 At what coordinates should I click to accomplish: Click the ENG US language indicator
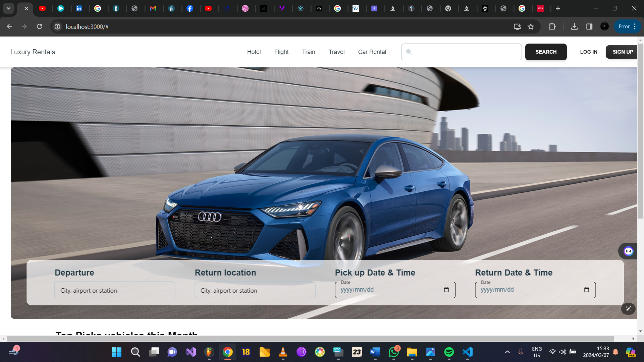coord(537,352)
